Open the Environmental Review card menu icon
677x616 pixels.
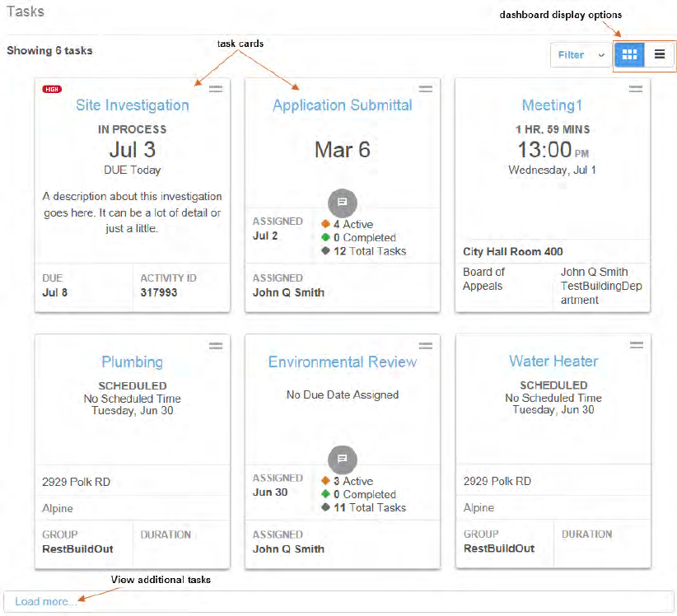coord(426,346)
